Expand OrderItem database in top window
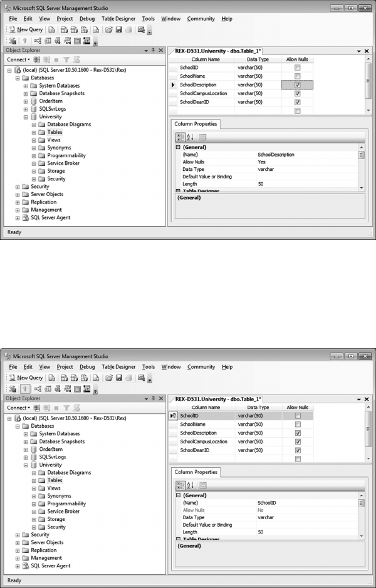This screenshot has height=588, width=376. coord(26,101)
